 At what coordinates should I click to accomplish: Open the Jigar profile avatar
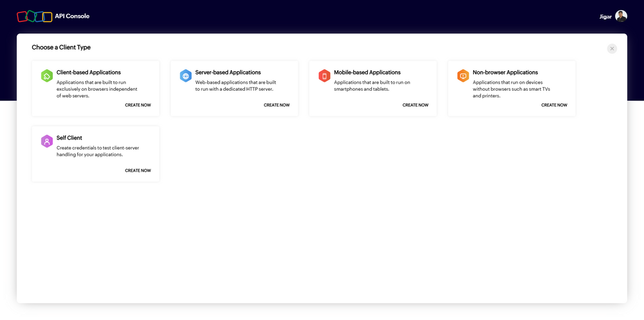coord(621,16)
